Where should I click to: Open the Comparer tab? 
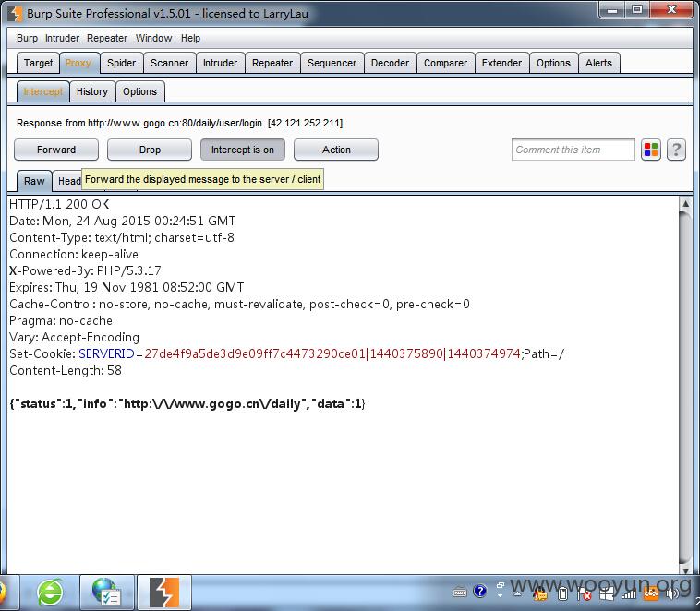coord(445,63)
